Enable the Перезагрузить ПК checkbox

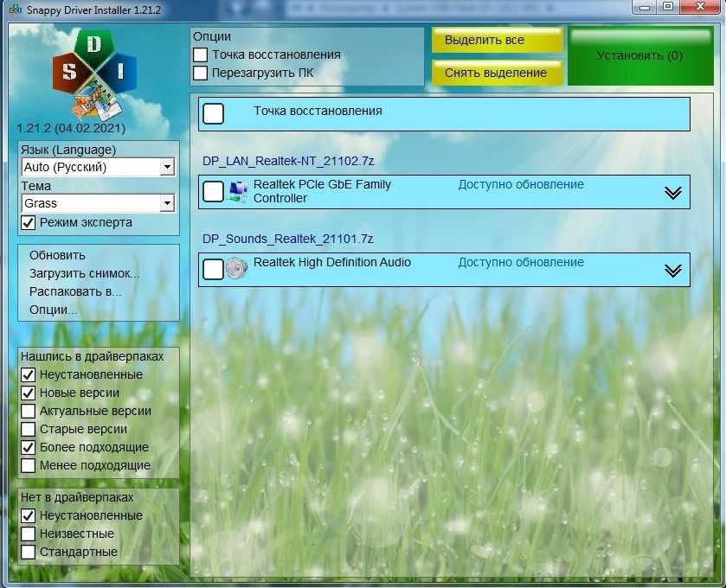coord(200,73)
